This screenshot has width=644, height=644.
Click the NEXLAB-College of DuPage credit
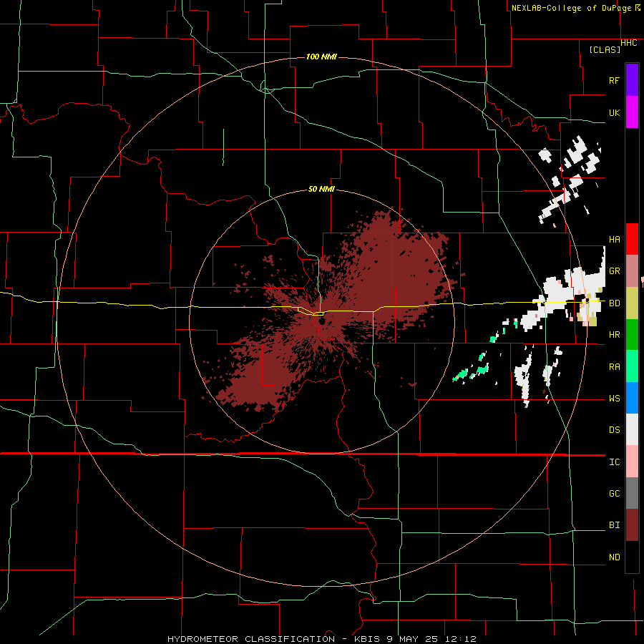(571, 8)
